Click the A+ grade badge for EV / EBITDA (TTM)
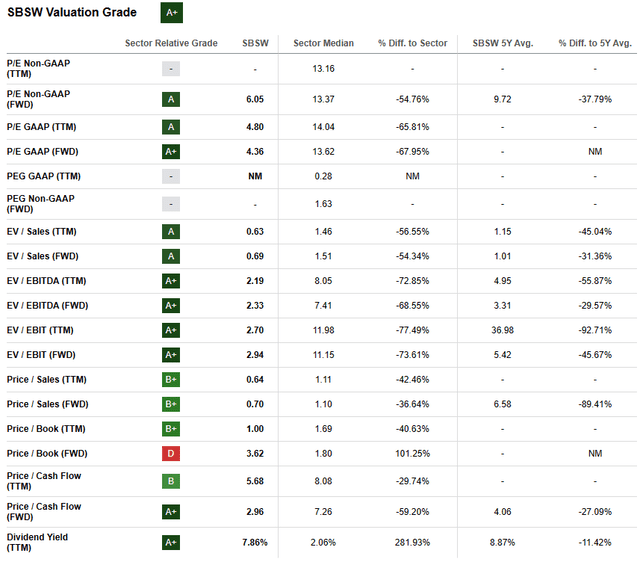Viewport: 640px width, 562px height. click(171, 281)
